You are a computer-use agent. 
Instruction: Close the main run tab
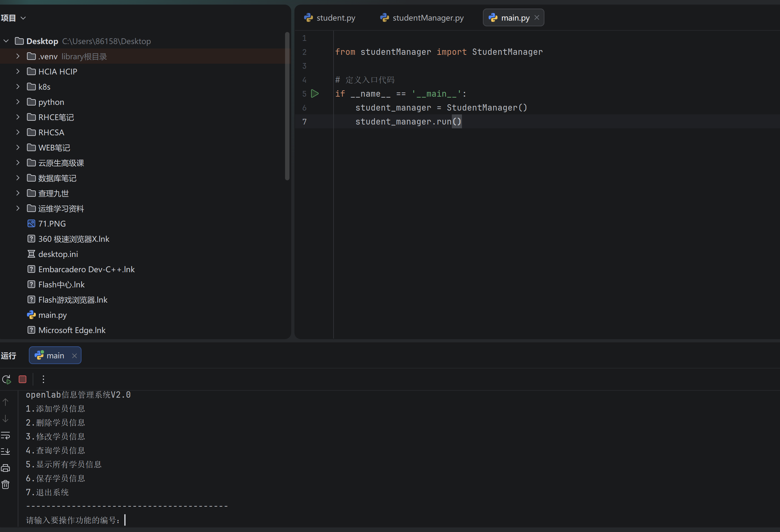(x=75, y=356)
